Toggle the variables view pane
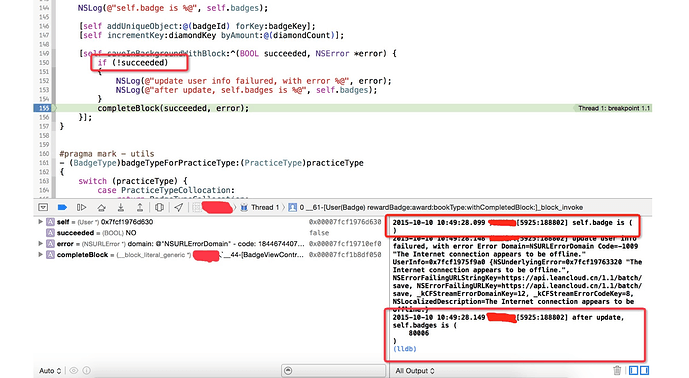Image resolution: width=689 pixels, height=378 pixels. coord(633,371)
